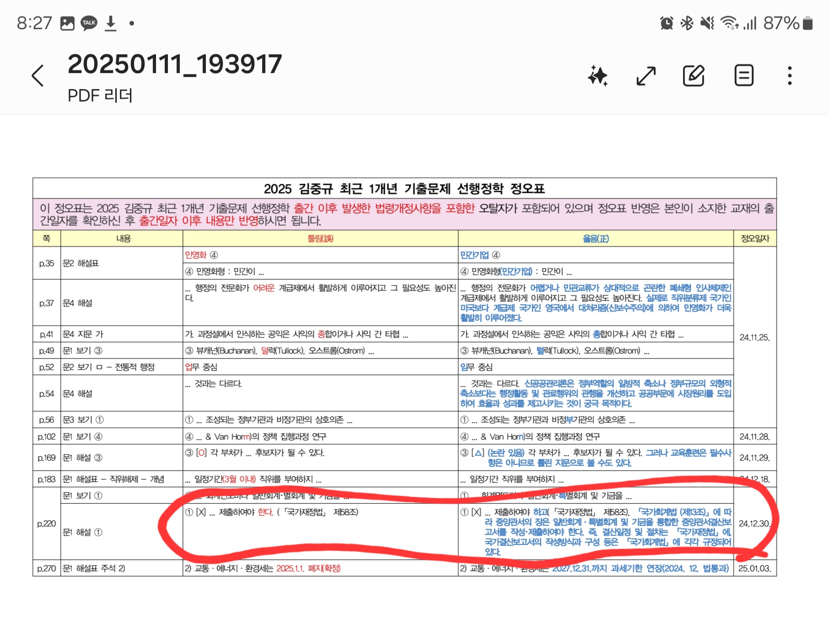
Task: Enter full screen with the diagonal arrows icon
Action: [x=646, y=76]
